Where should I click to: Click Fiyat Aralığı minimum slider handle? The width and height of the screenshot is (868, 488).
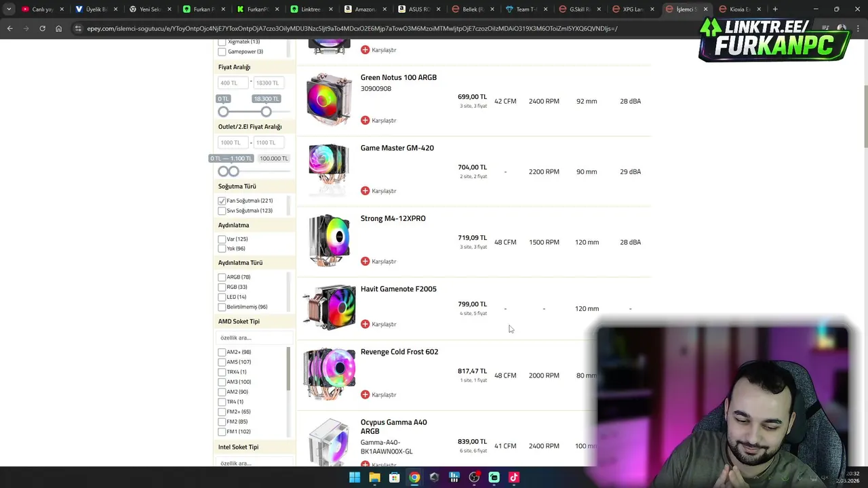(x=223, y=111)
